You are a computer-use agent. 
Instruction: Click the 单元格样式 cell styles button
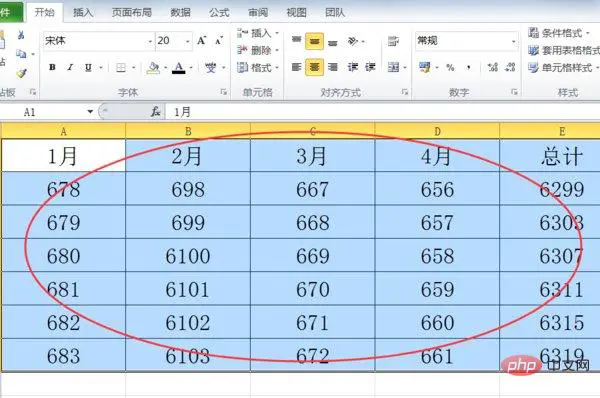(x=563, y=68)
